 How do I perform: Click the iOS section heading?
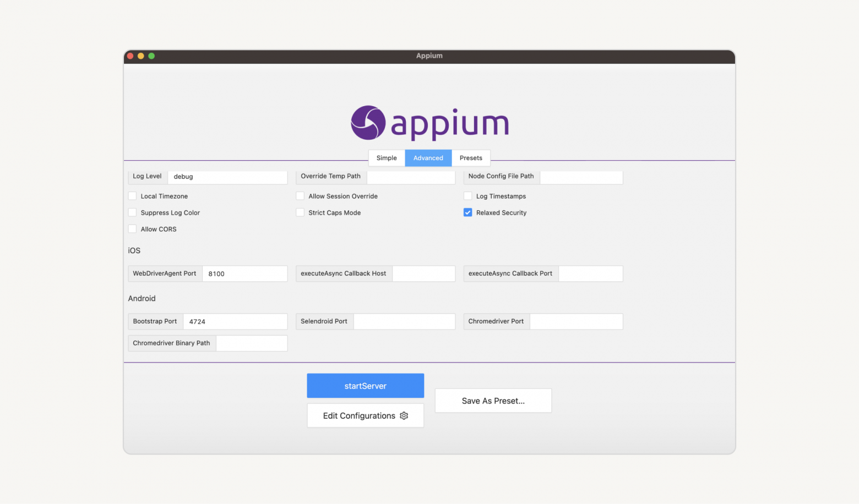(134, 250)
